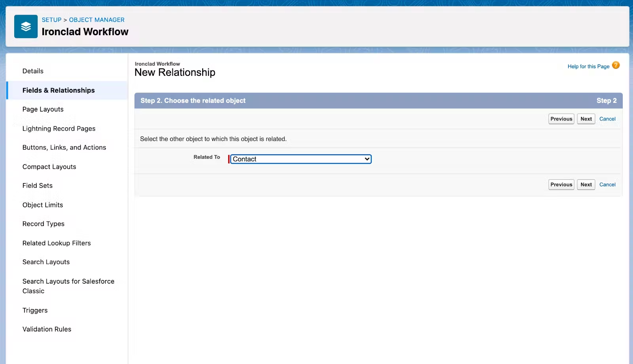Open Object Limits sidebar item
The height and width of the screenshot is (364, 633).
click(43, 205)
